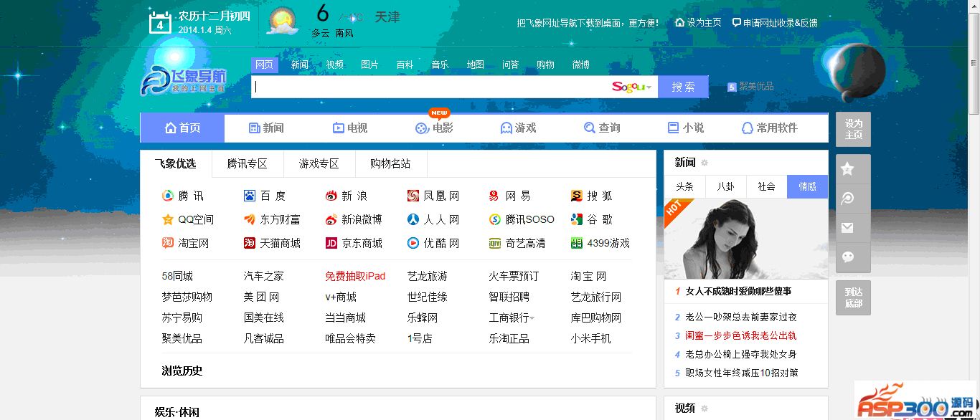Open QQ空间 star icon
The width and height of the screenshot is (980, 420).
pos(167,219)
